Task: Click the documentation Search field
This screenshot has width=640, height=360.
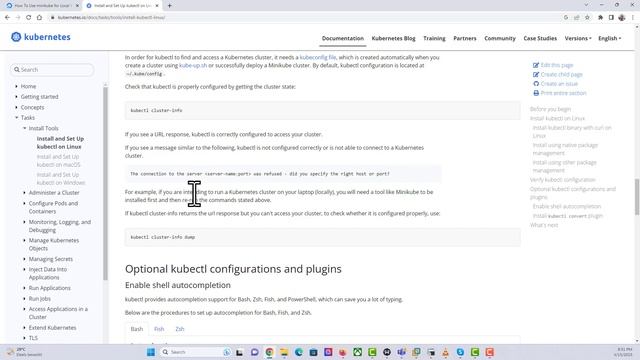Action: click(x=52, y=70)
